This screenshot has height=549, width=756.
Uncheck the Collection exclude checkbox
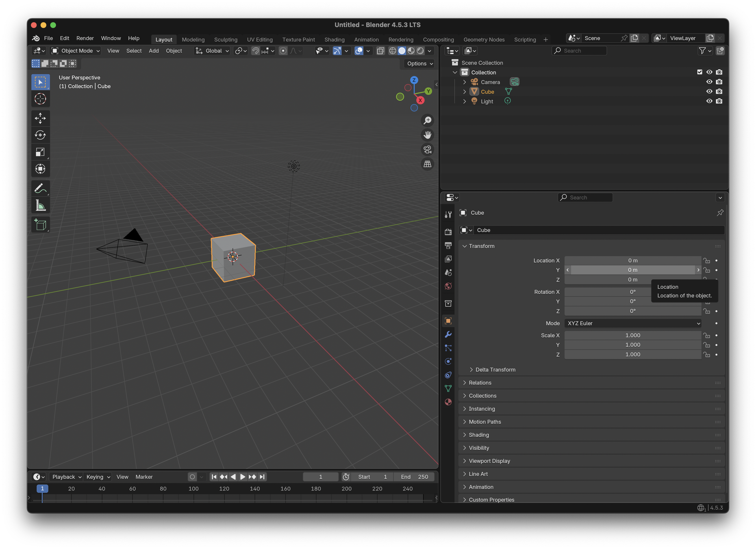click(700, 72)
